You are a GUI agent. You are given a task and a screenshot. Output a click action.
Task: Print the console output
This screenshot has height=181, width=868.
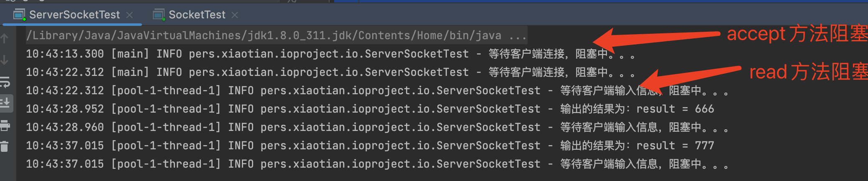click(5, 125)
